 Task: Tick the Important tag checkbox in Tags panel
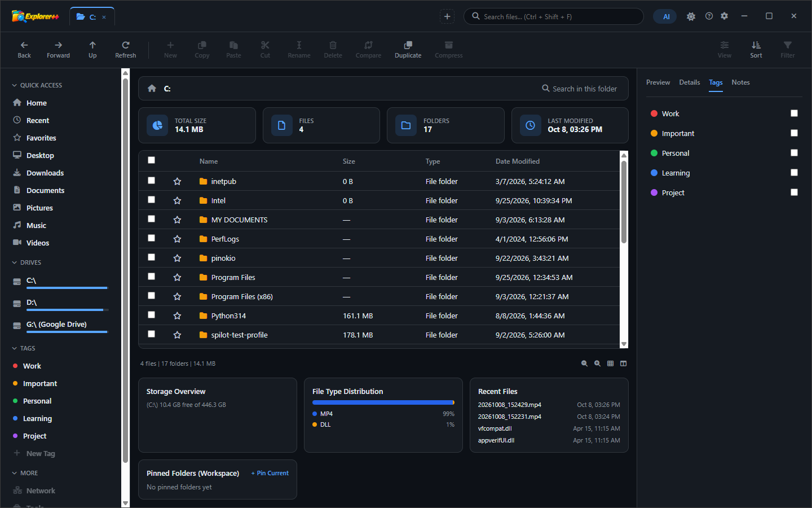click(x=794, y=133)
